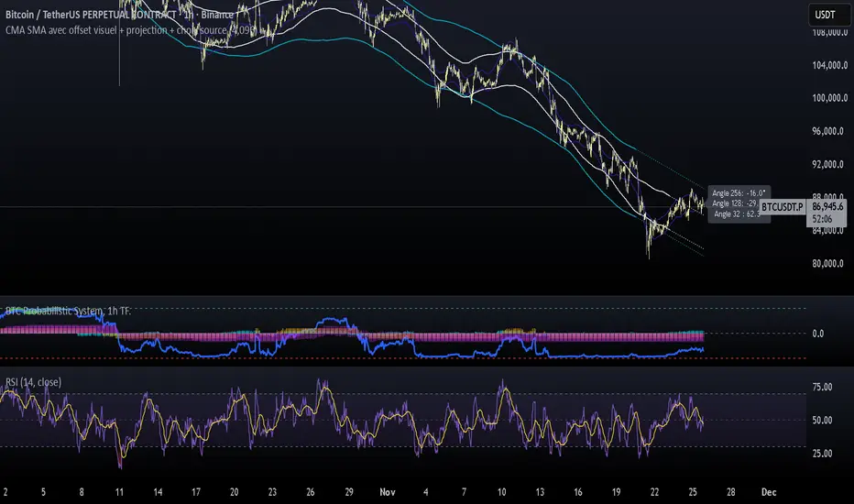Viewport: 854px width, 504px height.
Task: Click the current price label 86,945.6
Action: click(x=828, y=208)
